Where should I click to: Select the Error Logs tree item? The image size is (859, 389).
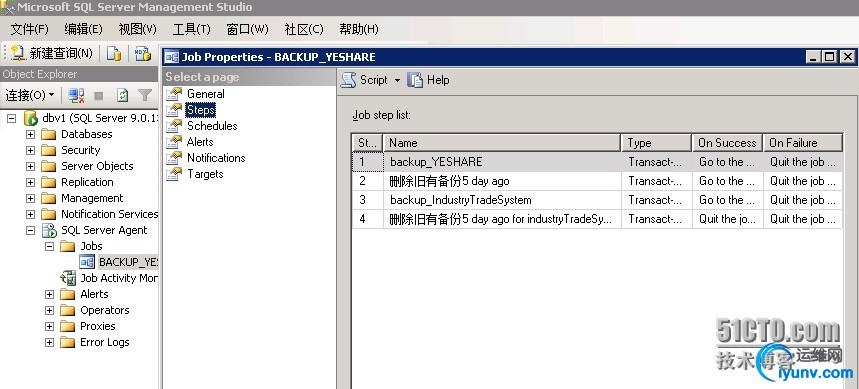point(105,342)
